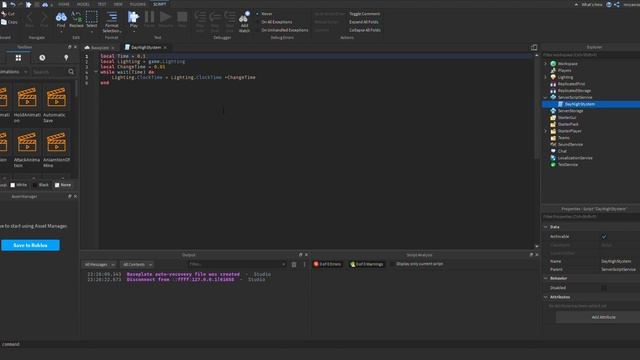640x360 pixels.
Task: Collapse the ServerScriptService node
Action: 546,98
